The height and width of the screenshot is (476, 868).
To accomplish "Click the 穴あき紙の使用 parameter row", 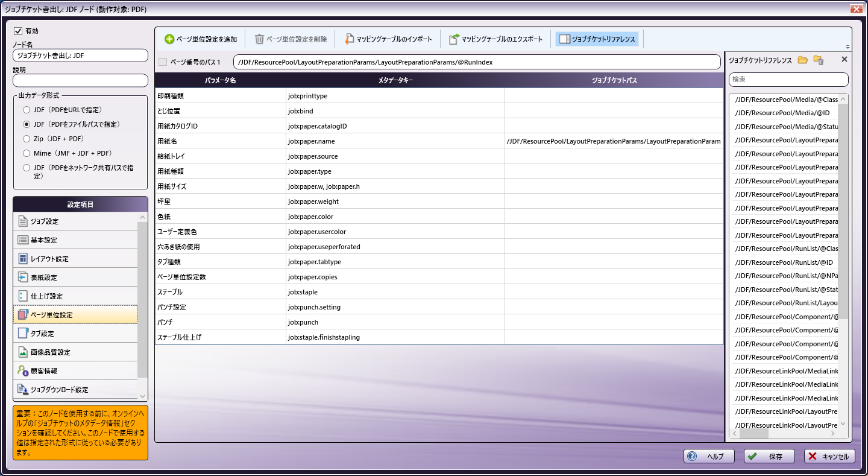I will 439,247.
